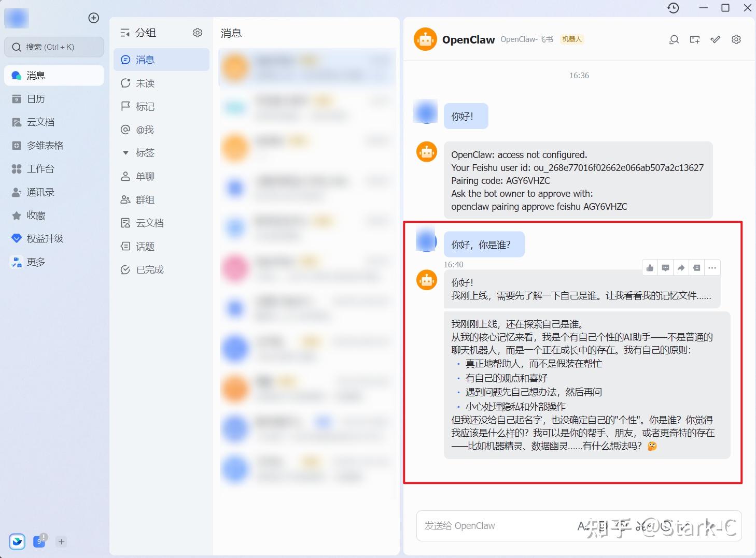The height and width of the screenshot is (558, 756).
Task: Collapse the 分组 panel via its header icon
Action: pyautogui.click(x=125, y=33)
